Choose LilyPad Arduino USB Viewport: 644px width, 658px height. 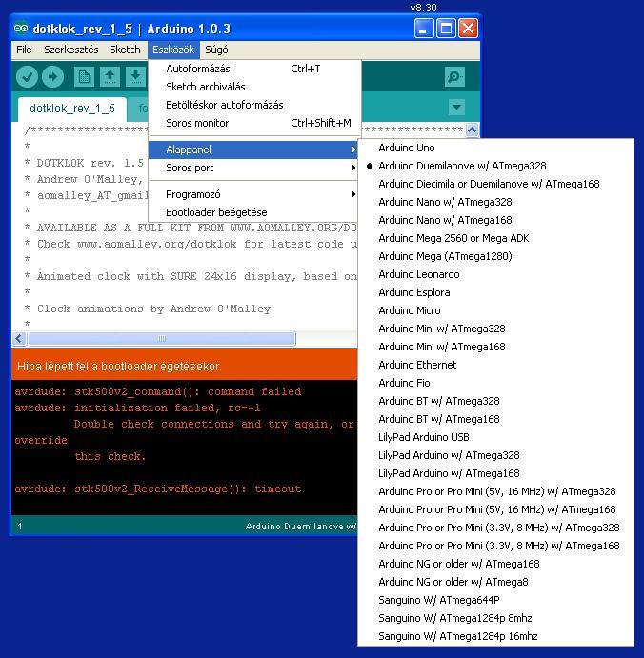click(x=495, y=437)
